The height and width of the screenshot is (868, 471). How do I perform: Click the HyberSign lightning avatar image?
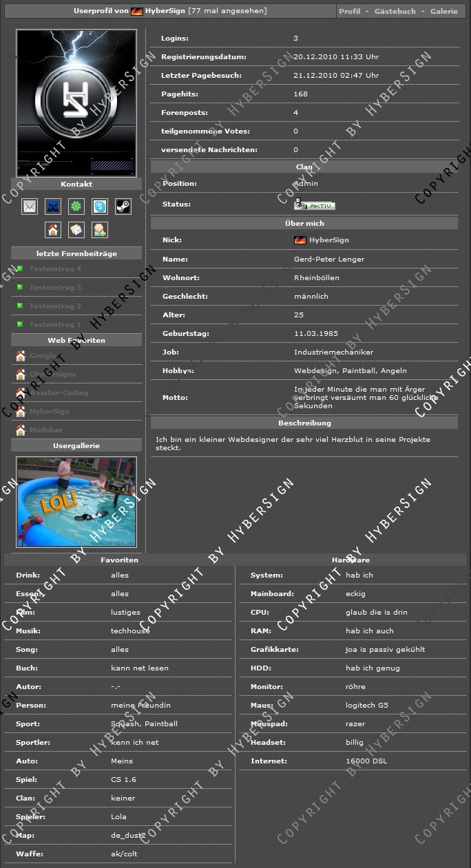click(76, 103)
